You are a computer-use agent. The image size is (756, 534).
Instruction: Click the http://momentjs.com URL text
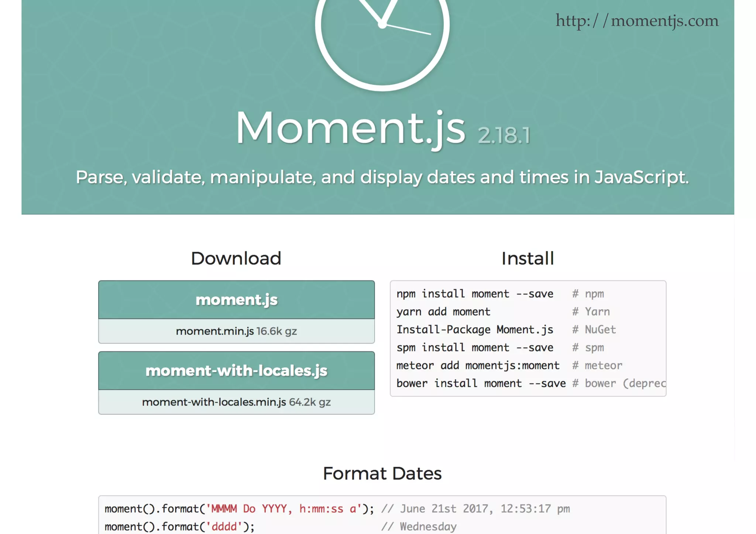[x=637, y=21]
